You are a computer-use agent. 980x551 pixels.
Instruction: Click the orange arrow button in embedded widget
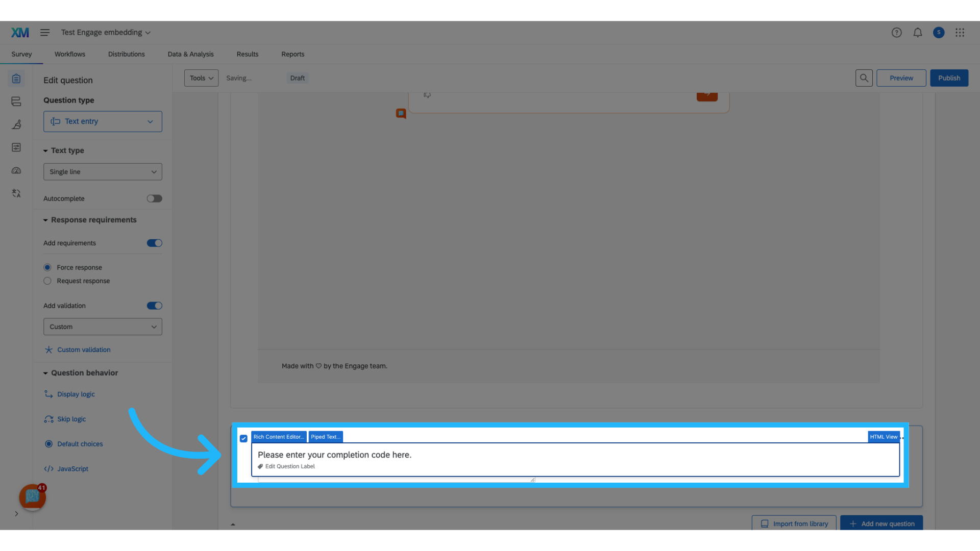[x=707, y=95]
